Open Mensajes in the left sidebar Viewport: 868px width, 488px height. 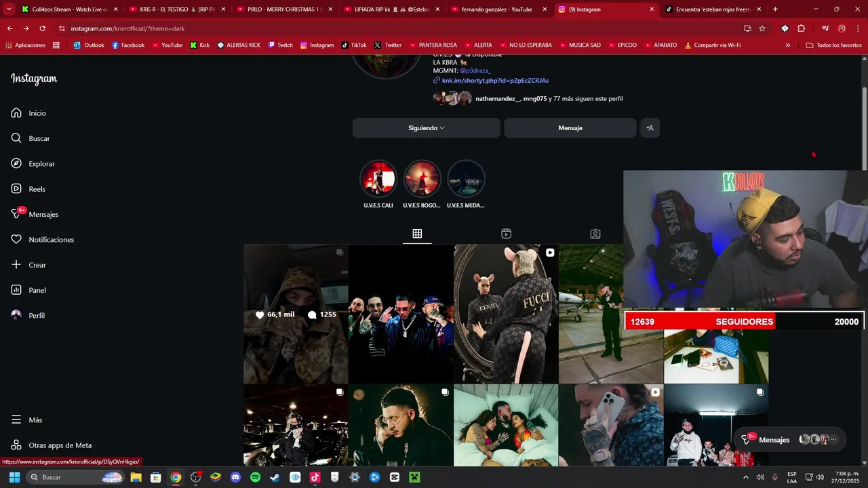point(35,214)
